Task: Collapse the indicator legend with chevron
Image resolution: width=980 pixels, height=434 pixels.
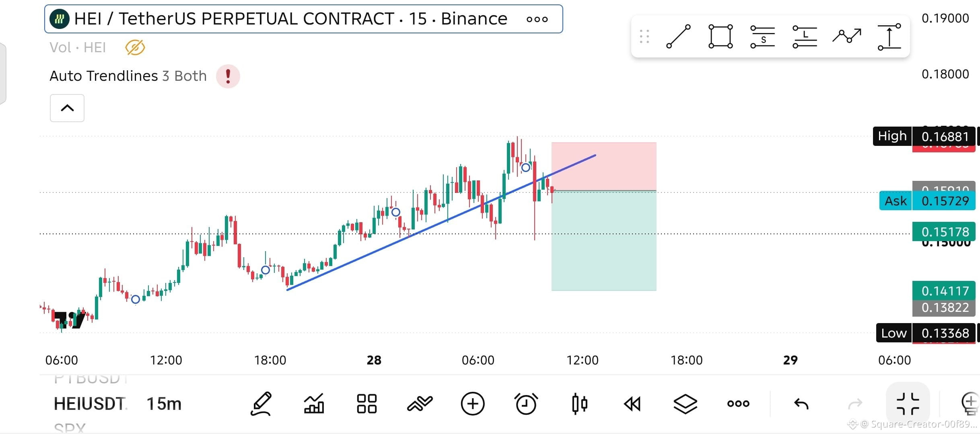Action: coord(67,108)
